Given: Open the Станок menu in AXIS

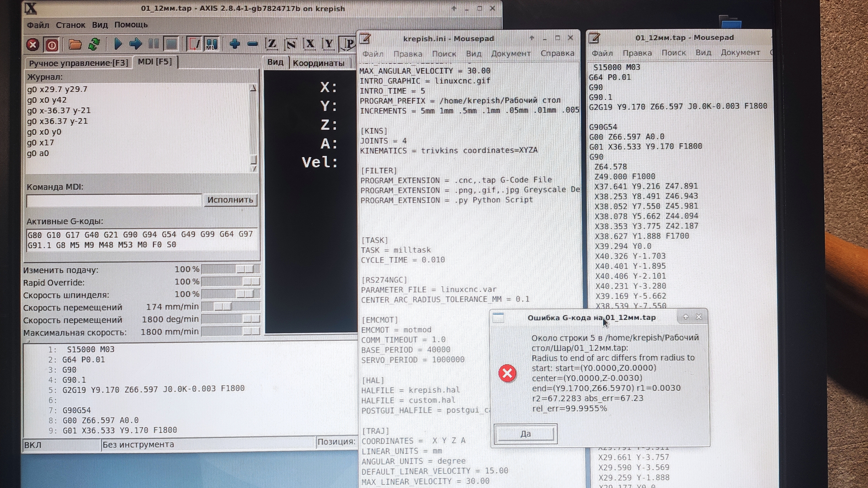Looking at the screenshot, I should 71,25.
